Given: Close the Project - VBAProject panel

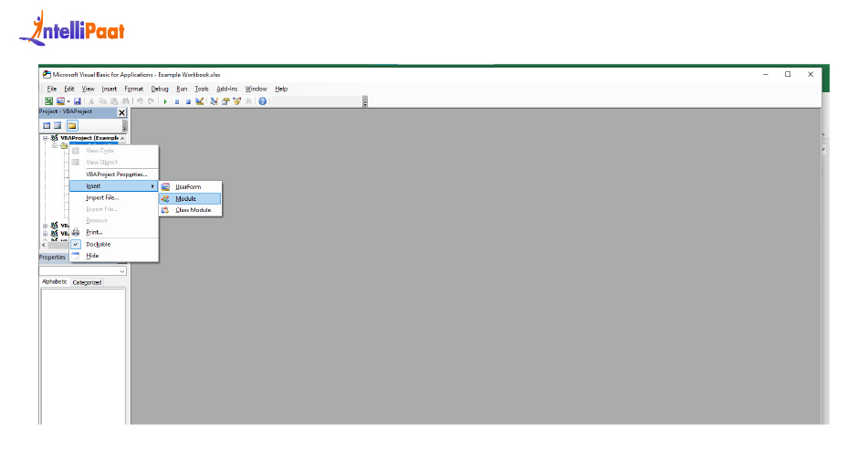Looking at the screenshot, I should tap(121, 112).
